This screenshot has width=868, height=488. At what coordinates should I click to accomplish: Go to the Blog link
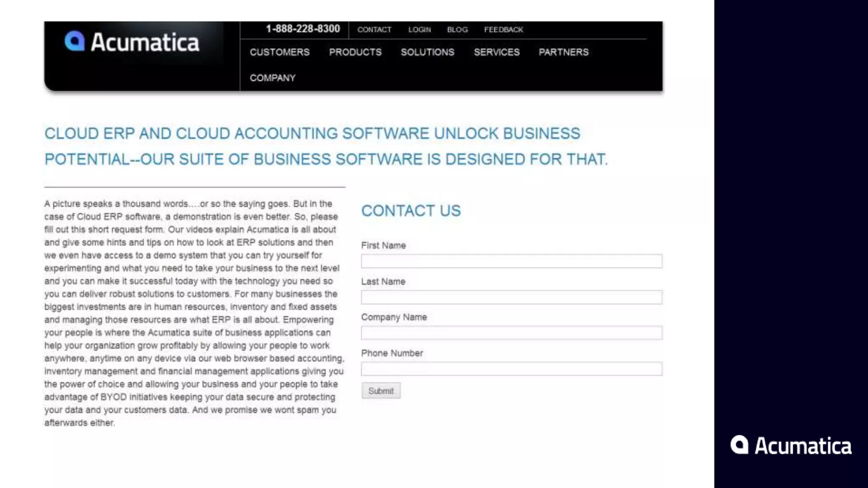(x=457, y=30)
